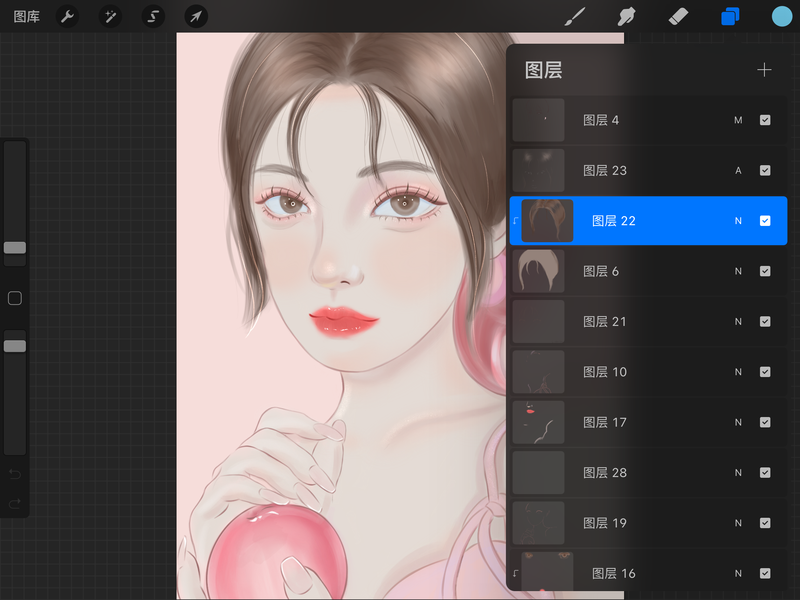Tap the Undo arrow

pyautogui.click(x=15, y=474)
